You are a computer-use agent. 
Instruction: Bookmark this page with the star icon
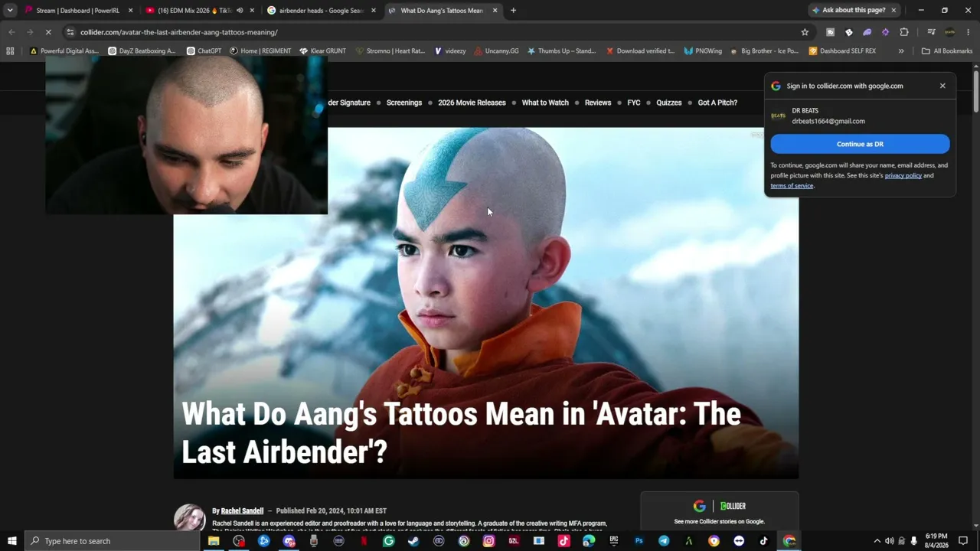pos(805,32)
